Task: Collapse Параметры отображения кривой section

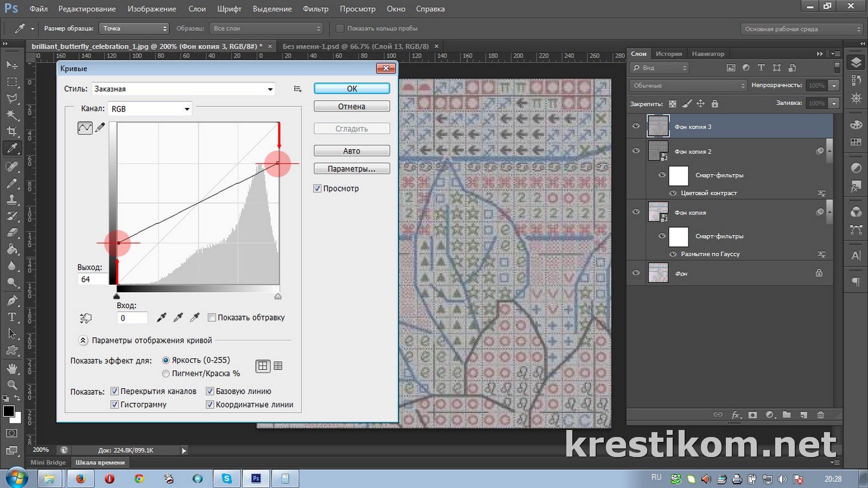Action: tap(83, 341)
